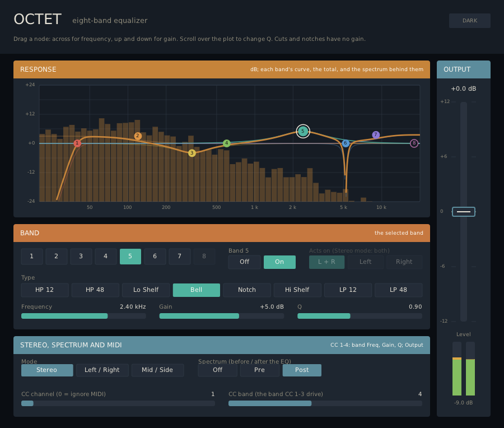The width and height of the screenshot is (504, 428).
Task: Set filter type to Bell
Action: (x=197, y=290)
